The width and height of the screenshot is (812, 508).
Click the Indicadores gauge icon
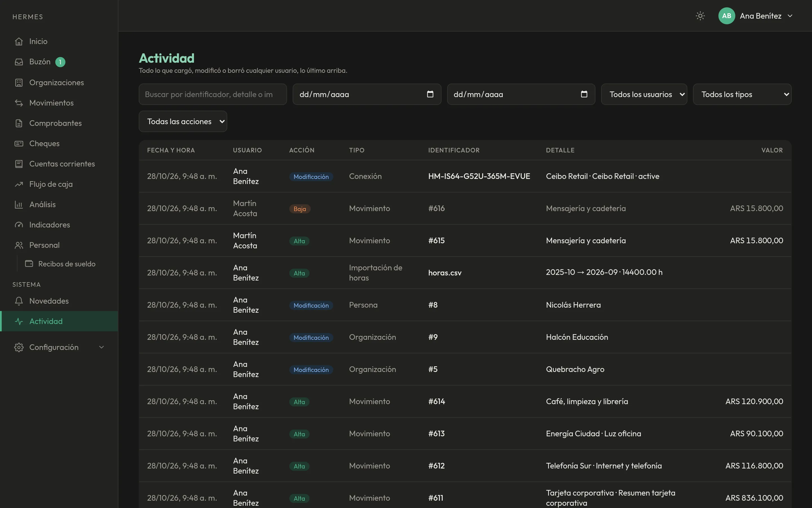click(x=19, y=225)
